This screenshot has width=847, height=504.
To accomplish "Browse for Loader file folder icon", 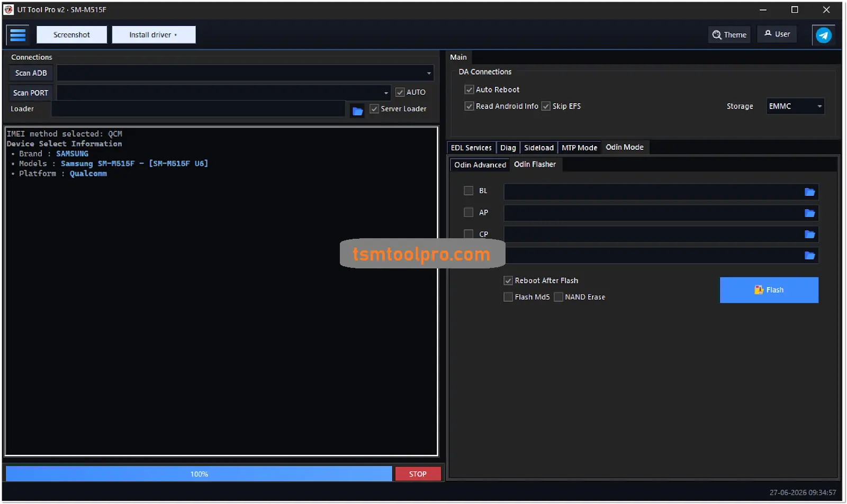I will coord(358,111).
